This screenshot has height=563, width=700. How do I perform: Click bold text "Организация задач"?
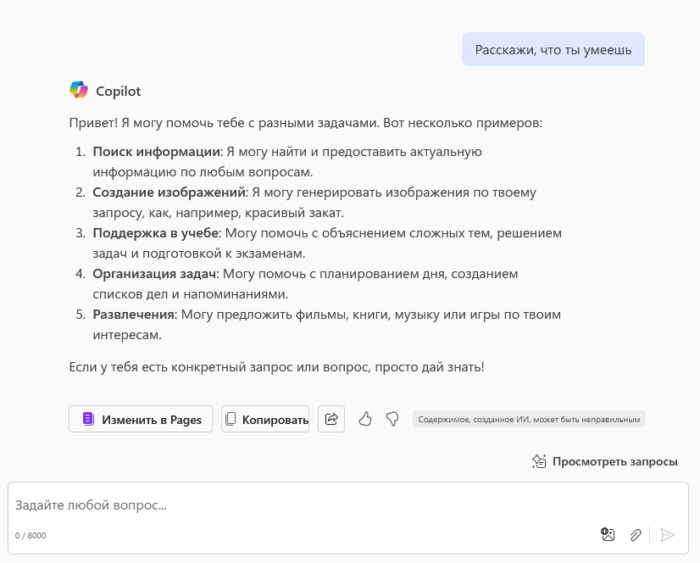click(x=154, y=274)
